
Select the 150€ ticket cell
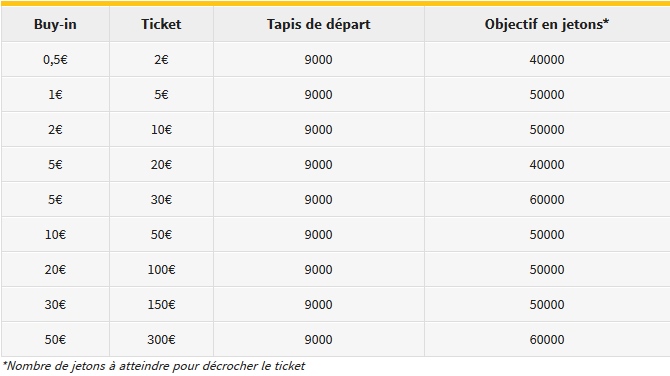tap(161, 305)
